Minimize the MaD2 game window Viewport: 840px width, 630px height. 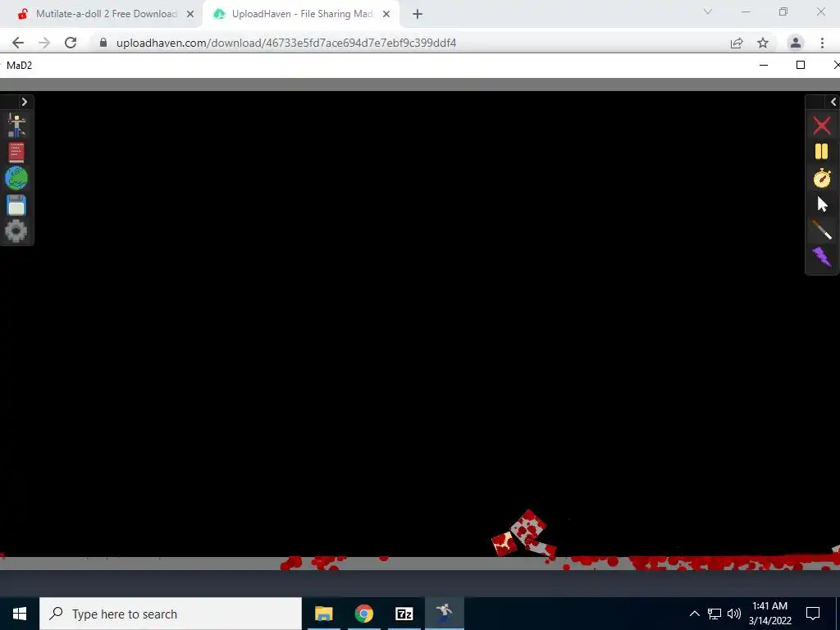pyautogui.click(x=764, y=65)
